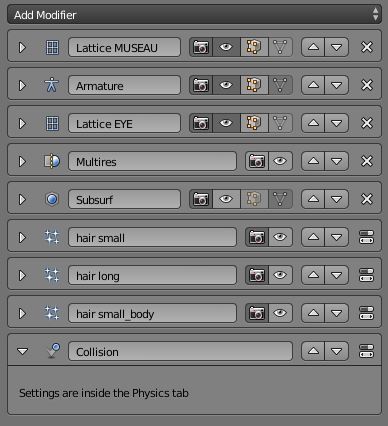Toggle render camera for hair small_body
Viewport: 388px width, 426px height.
[x=257, y=313]
